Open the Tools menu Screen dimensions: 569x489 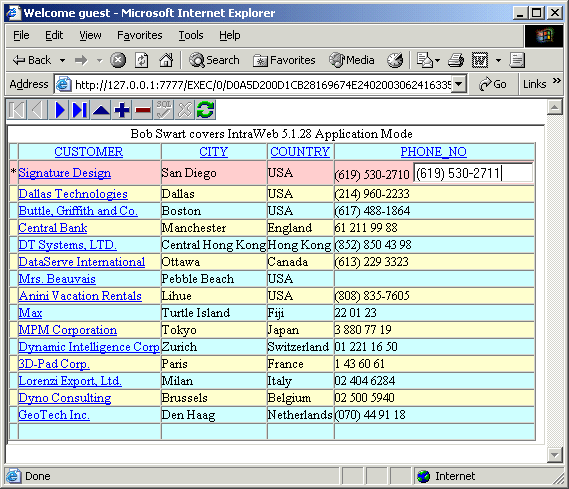tap(191, 35)
